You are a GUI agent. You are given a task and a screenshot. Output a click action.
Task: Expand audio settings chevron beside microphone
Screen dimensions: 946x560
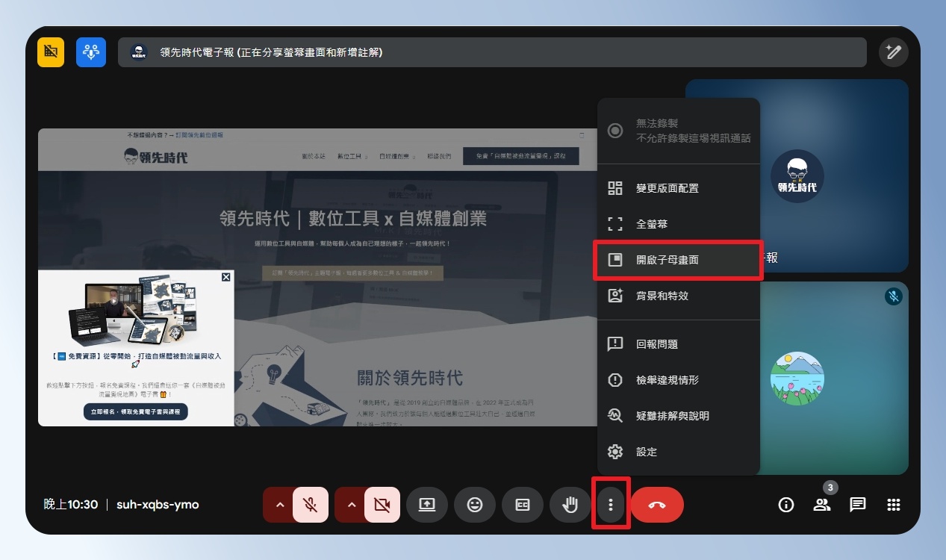279,505
